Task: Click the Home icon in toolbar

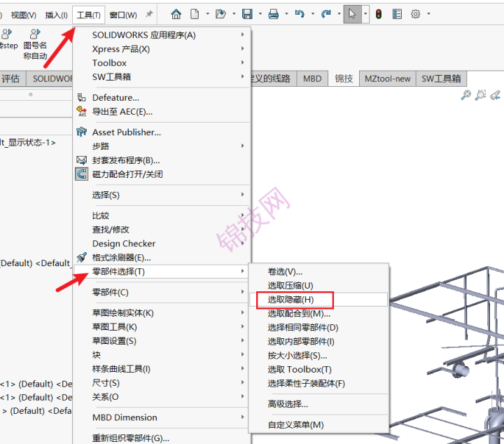Action: [x=176, y=14]
